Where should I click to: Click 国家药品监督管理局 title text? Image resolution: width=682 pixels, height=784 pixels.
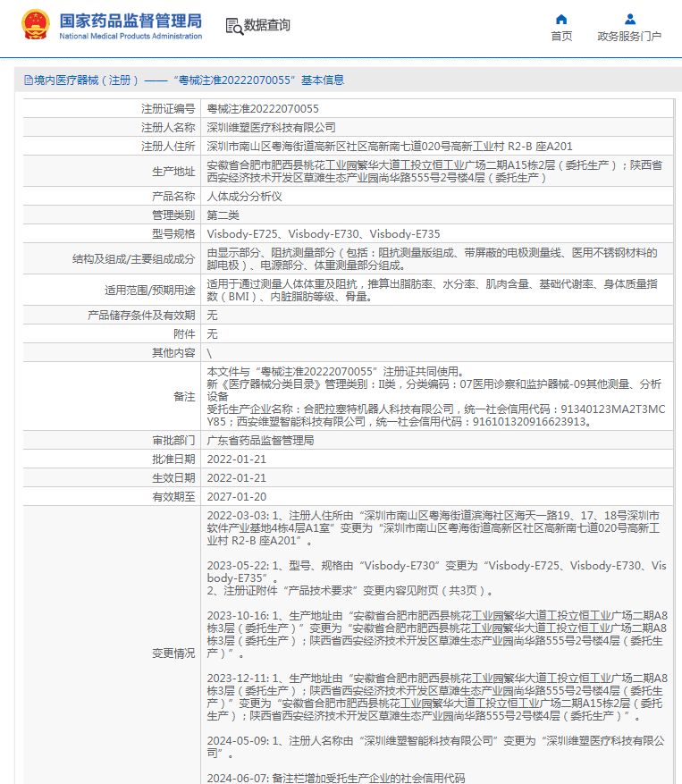pos(131,21)
